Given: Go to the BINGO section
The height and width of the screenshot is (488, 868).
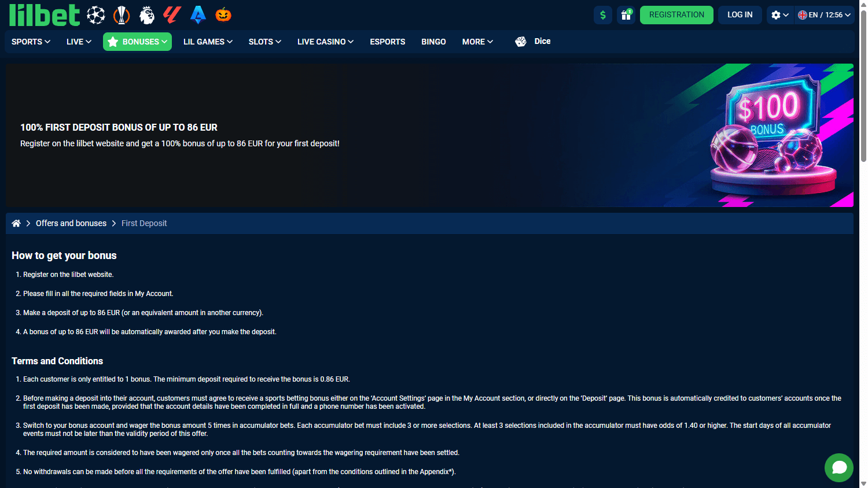Looking at the screenshot, I should 433,42.
